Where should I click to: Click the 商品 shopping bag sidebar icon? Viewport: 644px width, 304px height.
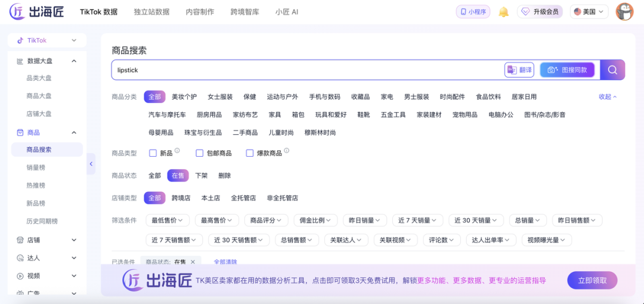click(x=20, y=133)
